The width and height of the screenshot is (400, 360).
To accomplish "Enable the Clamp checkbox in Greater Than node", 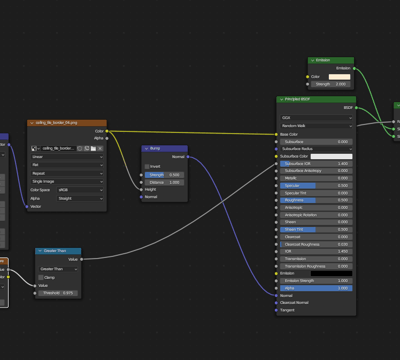I will [x=41, y=277].
